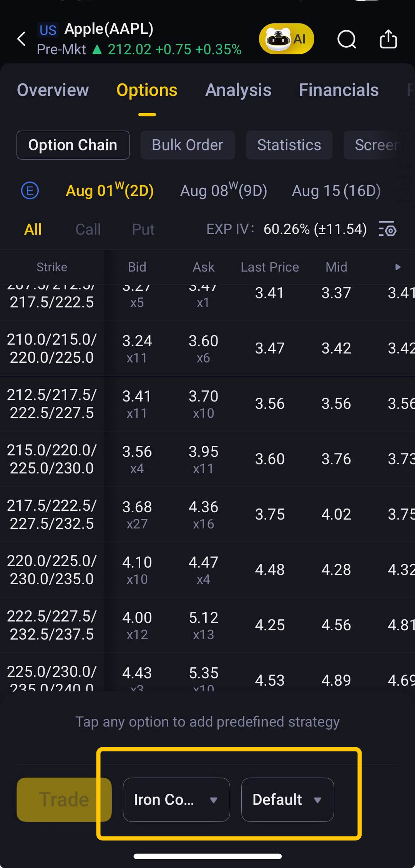
Task: Open the AI assistant icon
Action: 286,39
